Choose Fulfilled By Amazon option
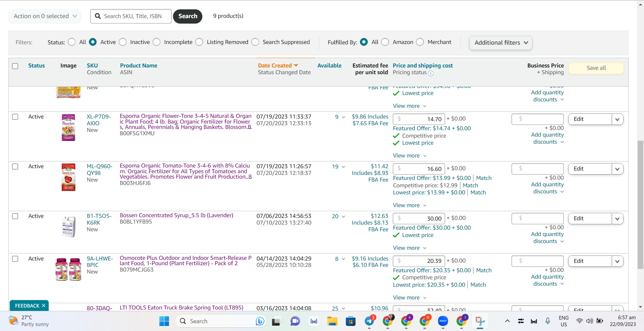Viewport: 644px width, 331px height. pos(385,42)
